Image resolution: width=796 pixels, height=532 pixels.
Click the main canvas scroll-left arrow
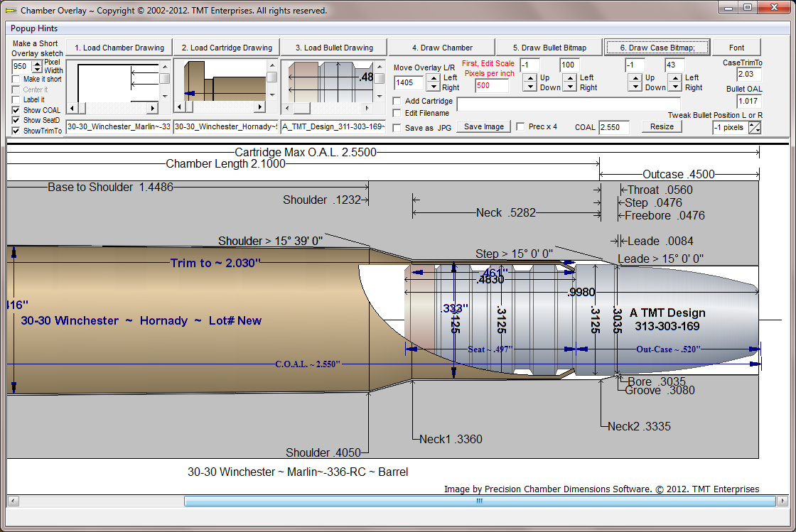pos(14,501)
